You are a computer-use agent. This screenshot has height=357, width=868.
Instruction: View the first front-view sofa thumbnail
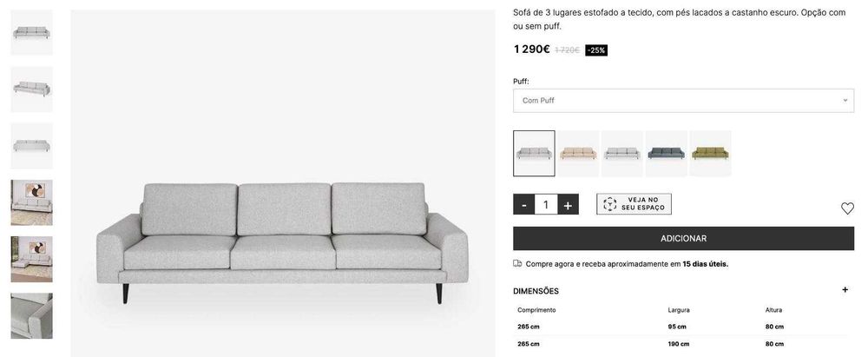tap(31, 32)
